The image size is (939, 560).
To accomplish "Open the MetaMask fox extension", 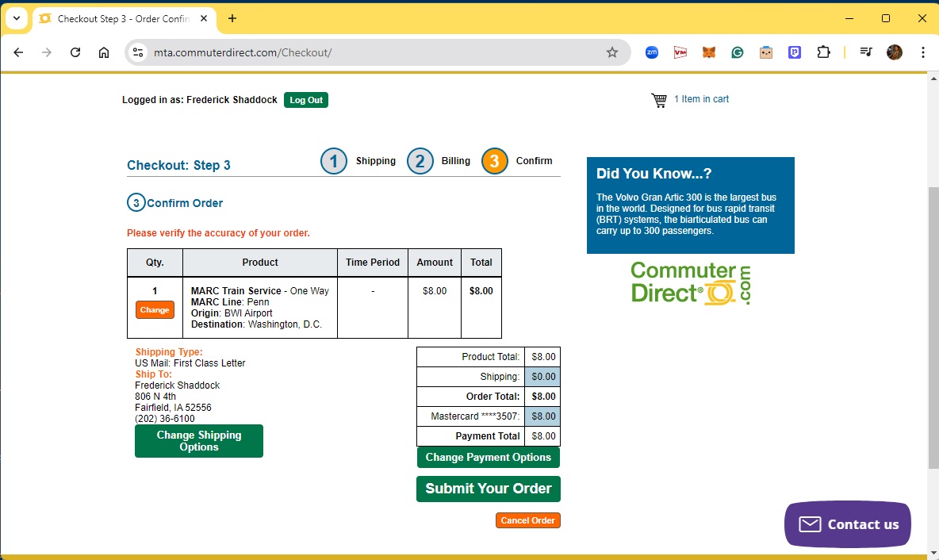I will 708,52.
